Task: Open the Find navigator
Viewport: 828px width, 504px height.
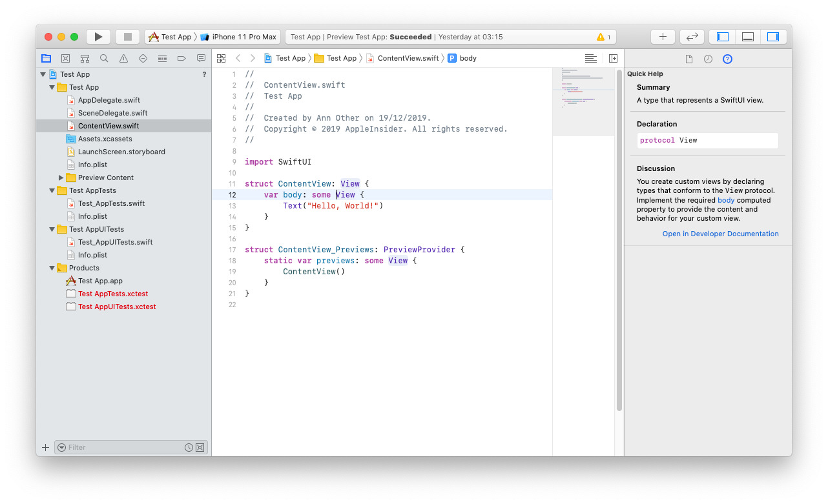Action: (104, 58)
